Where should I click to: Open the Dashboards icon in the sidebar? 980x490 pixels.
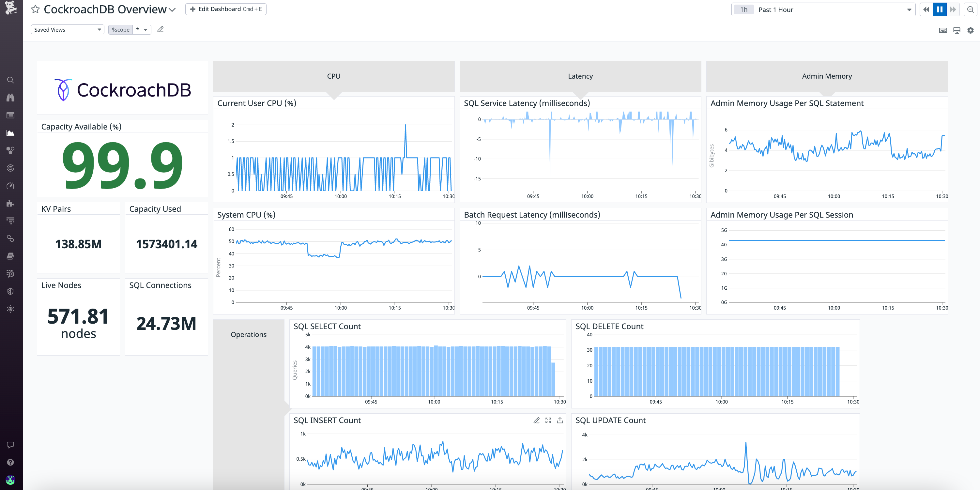(x=10, y=132)
